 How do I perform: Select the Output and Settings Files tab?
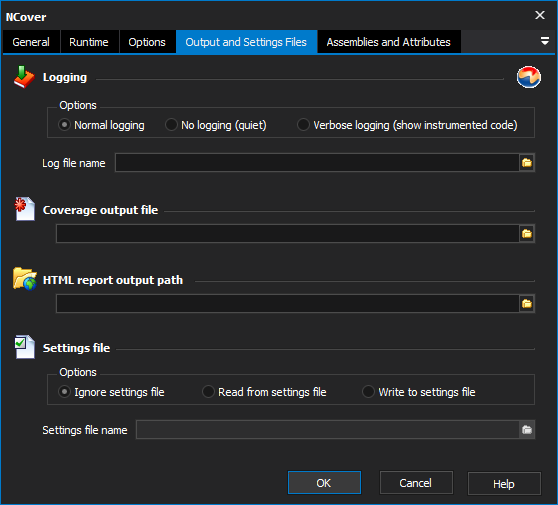tap(246, 42)
